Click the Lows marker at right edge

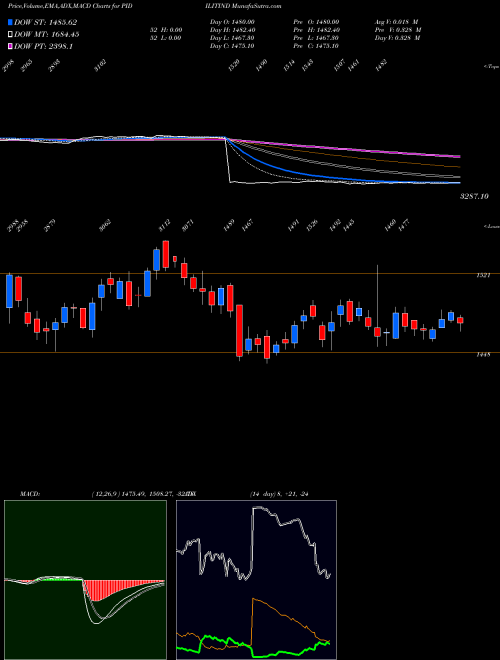(x=491, y=226)
